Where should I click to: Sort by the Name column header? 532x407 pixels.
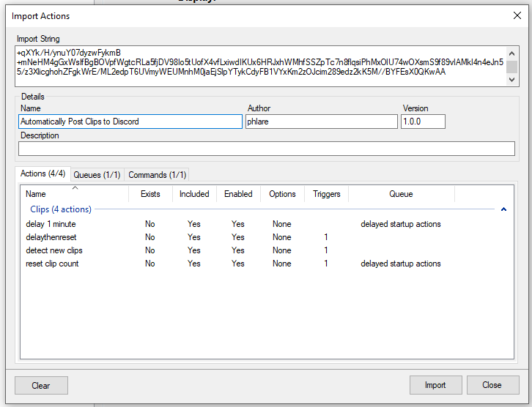(75, 194)
